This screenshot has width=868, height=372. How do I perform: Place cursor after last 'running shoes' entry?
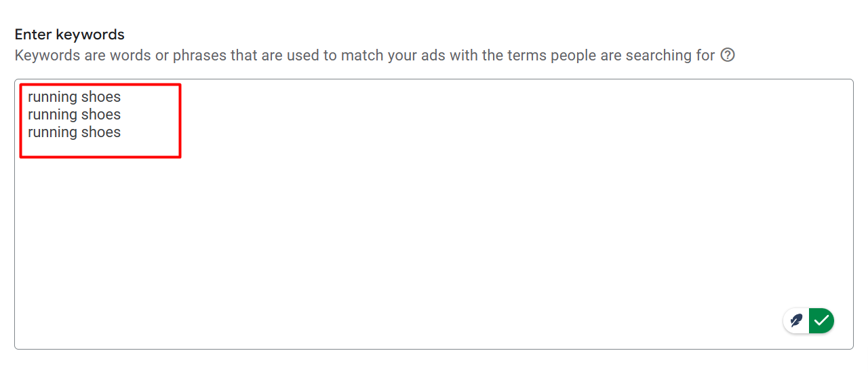[x=121, y=132]
